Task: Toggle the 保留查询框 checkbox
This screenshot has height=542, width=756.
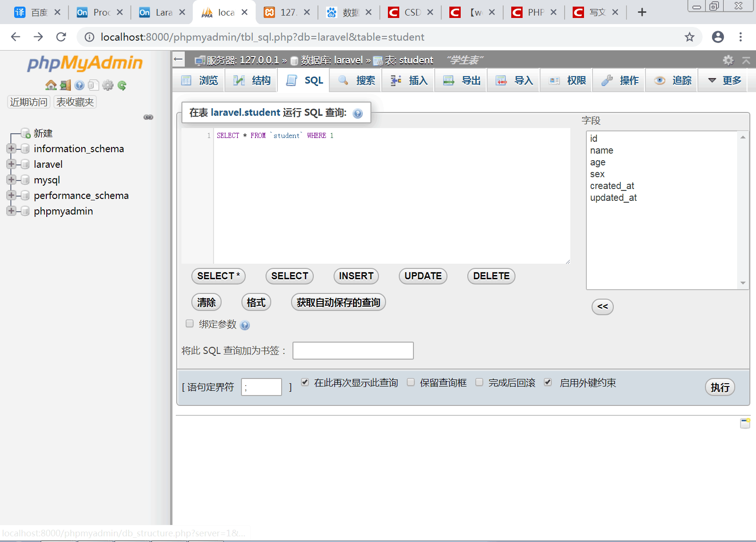Action: tap(411, 382)
